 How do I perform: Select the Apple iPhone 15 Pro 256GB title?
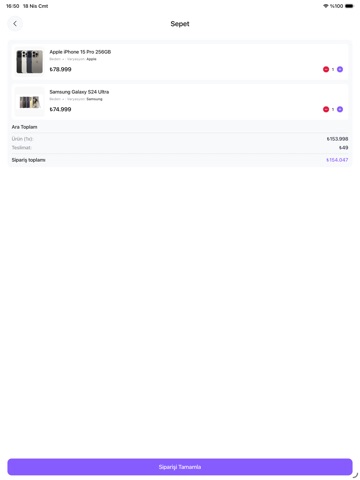[x=80, y=52]
